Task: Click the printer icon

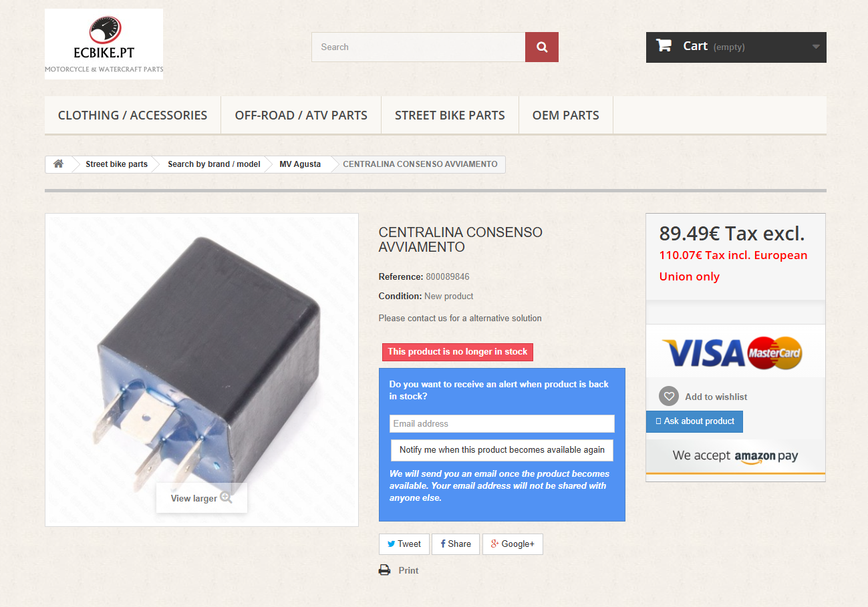Action: tap(384, 570)
